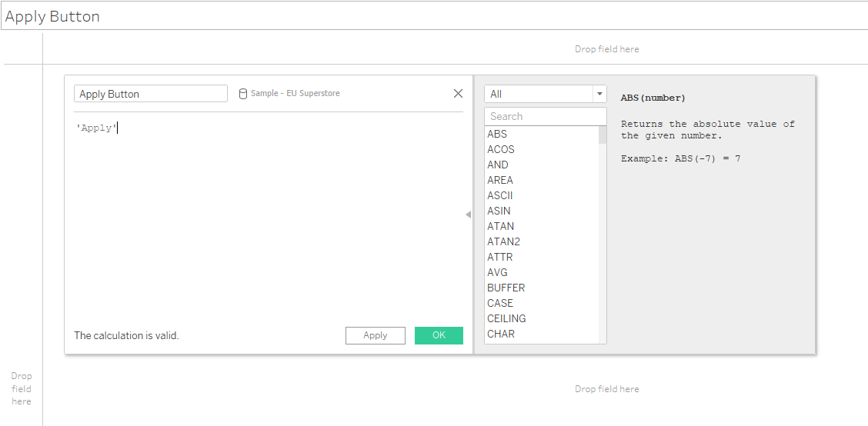Click the function Search field

tap(545, 116)
